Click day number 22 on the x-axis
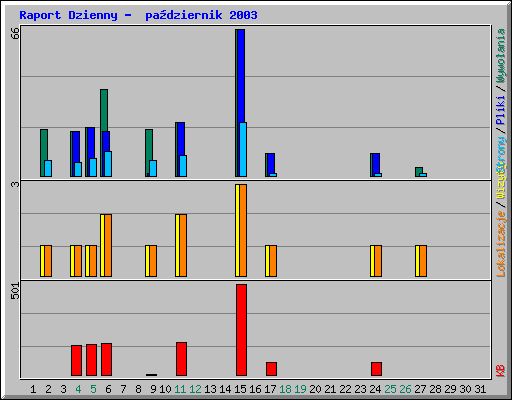 345,389
